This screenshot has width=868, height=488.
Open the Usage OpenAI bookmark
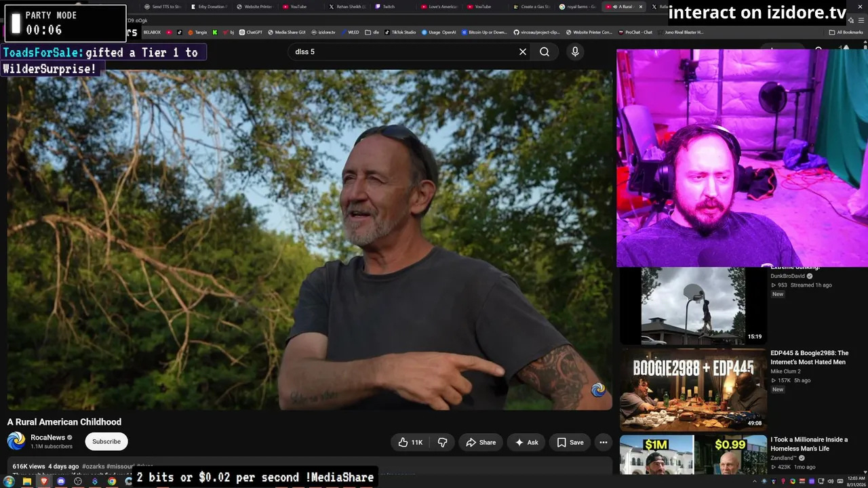coord(439,32)
